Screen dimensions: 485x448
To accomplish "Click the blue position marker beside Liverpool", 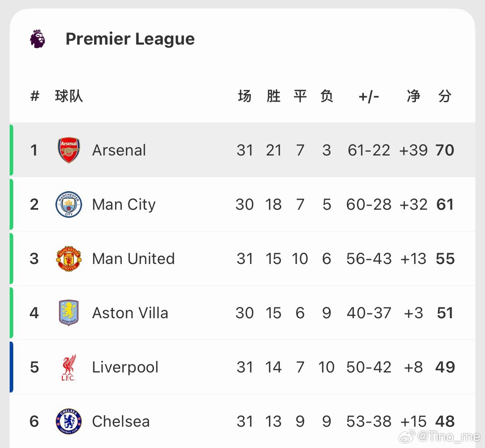I will coord(12,367).
